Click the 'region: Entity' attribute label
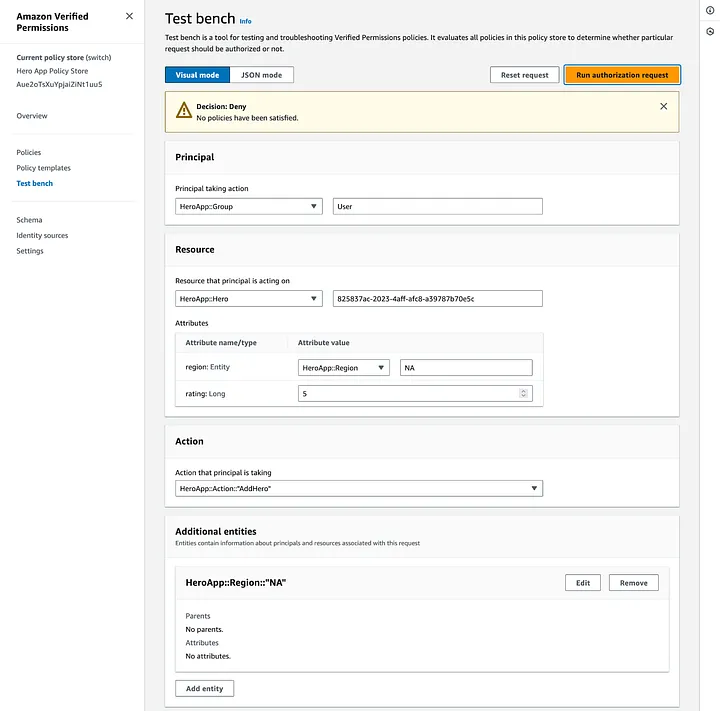The image size is (720, 711). pos(208,367)
